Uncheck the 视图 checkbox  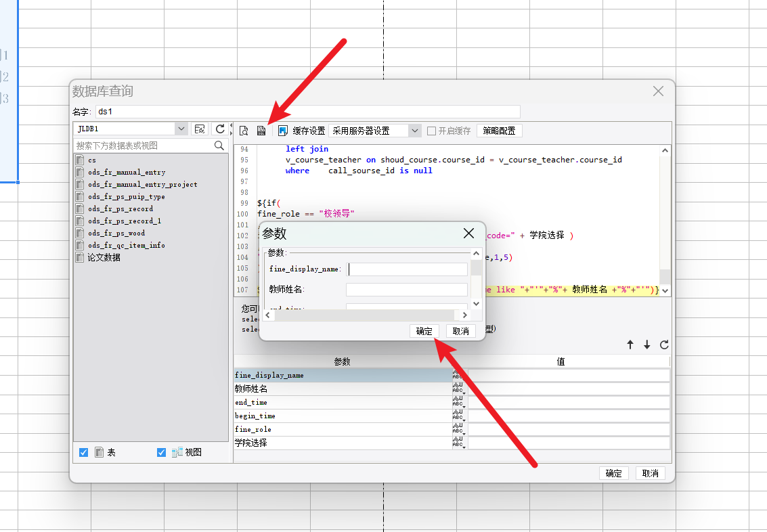161,452
